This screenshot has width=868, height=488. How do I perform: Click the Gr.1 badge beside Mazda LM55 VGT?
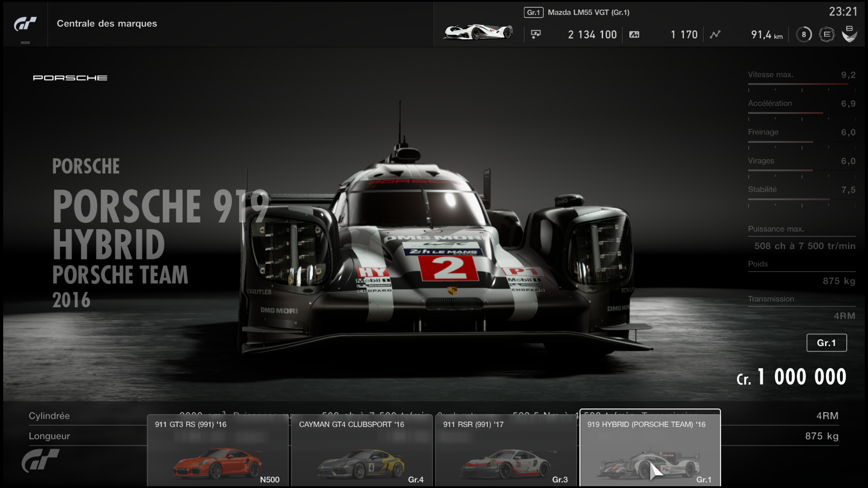(x=533, y=12)
